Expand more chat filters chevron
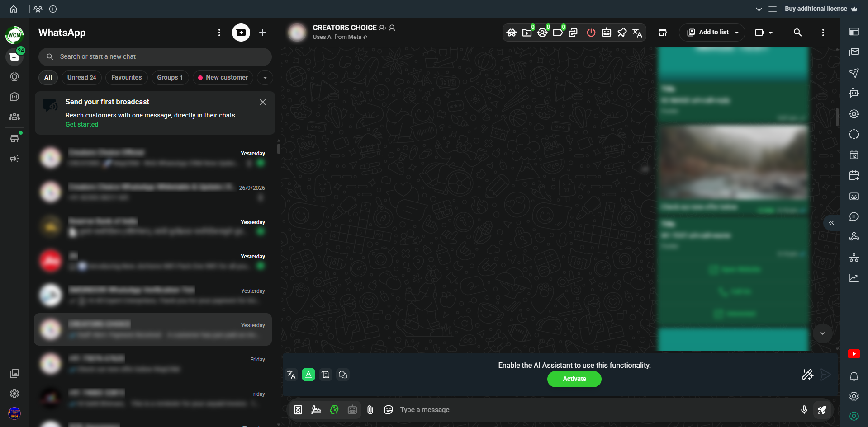The height and width of the screenshot is (427, 868). click(265, 78)
